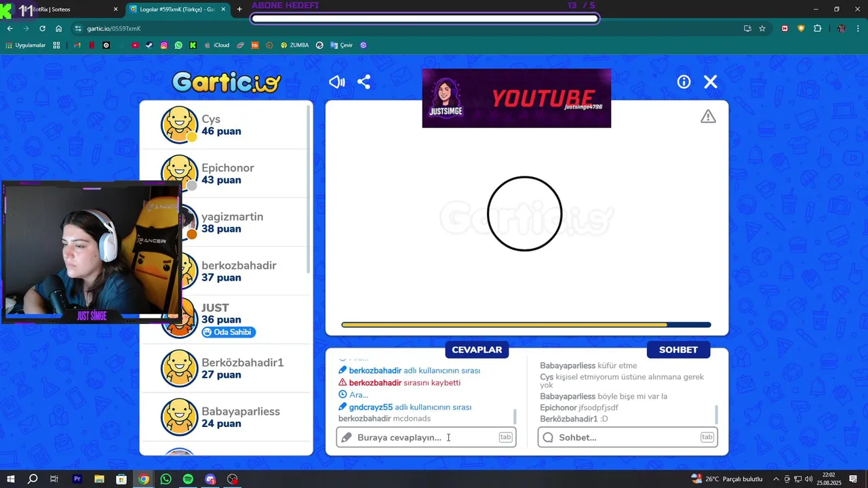Exit the room with the X icon
Viewport: 868px width, 488px height.
coord(711,82)
